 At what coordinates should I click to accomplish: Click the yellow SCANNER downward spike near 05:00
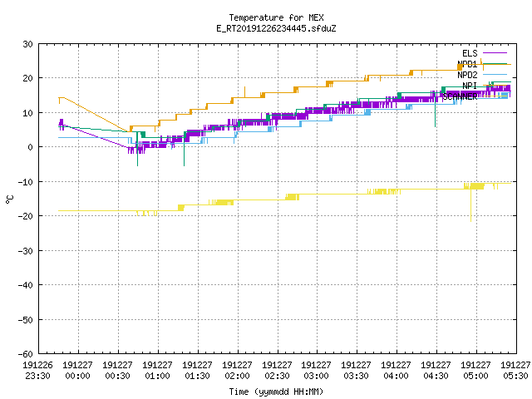(x=470, y=205)
